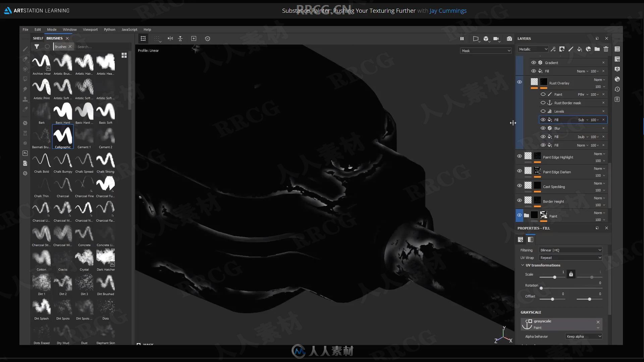Open History clock icon on right dock
The height and width of the screenshot is (362, 644).
[x=617, y=89]
